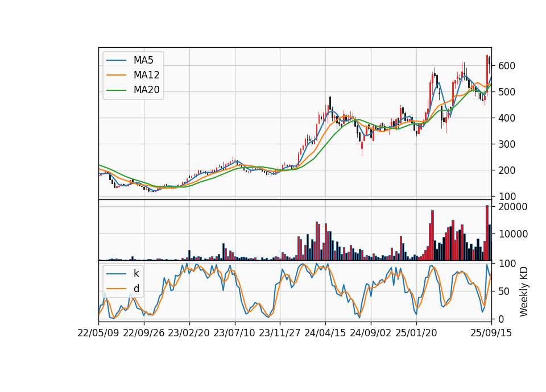The height and width of the screenshot is (392, 546).
Task: Click the tallest volume bar near 20000
Action: [487, 233]
